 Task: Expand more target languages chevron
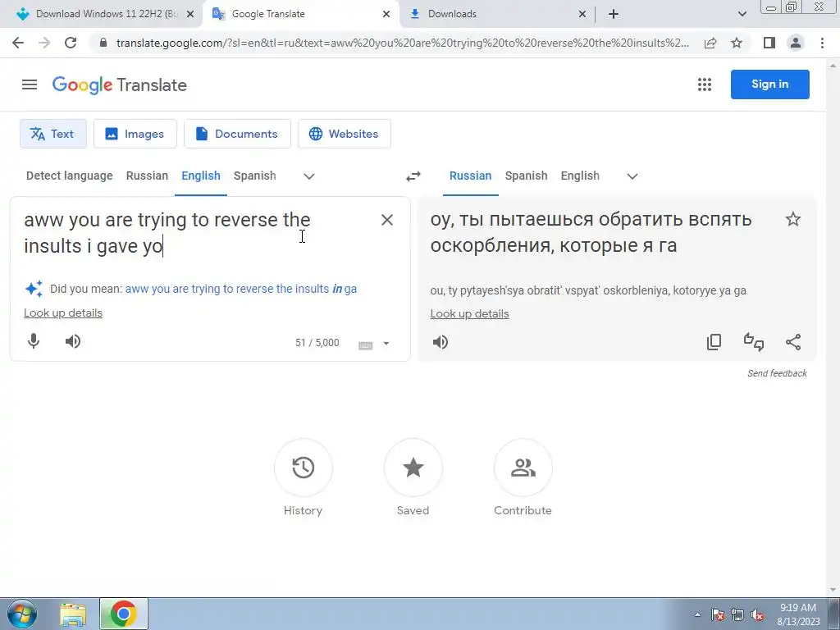pos(632,176)
